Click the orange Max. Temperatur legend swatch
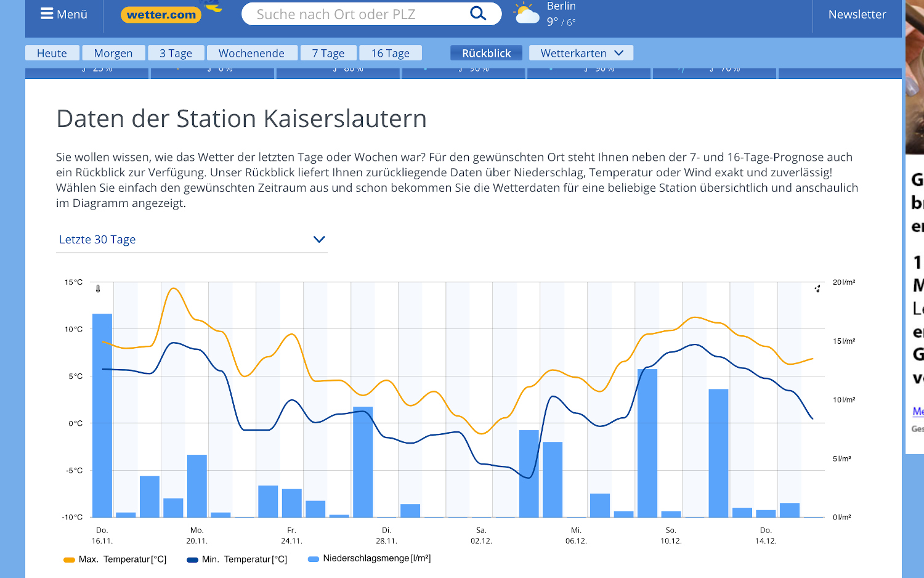The width and height of the screenshot is (924, 578). [69, 560]
